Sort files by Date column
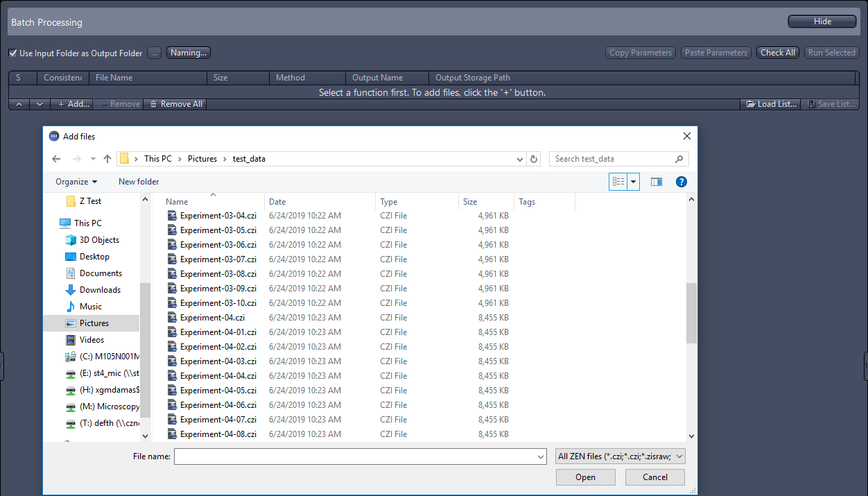This screenshot has width=868, height=496. pyautogui.click(x=320, y=202)
